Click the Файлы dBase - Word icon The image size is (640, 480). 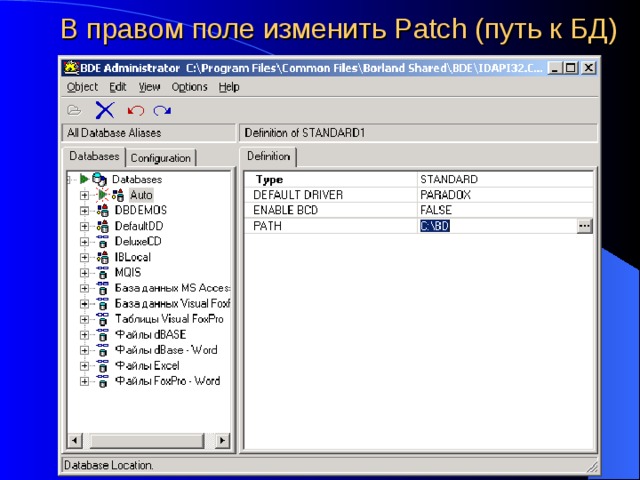click(x=103, y=350)
